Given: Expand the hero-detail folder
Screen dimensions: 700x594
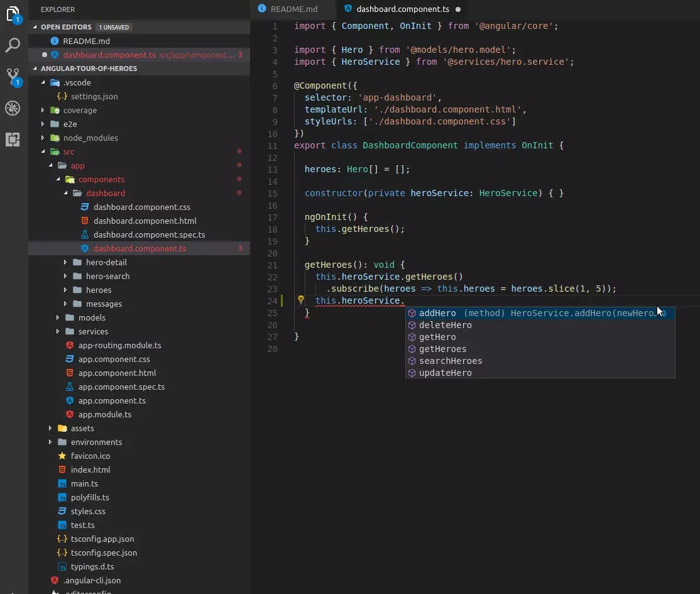Looking at the screenshot, I should pos(65,262).
